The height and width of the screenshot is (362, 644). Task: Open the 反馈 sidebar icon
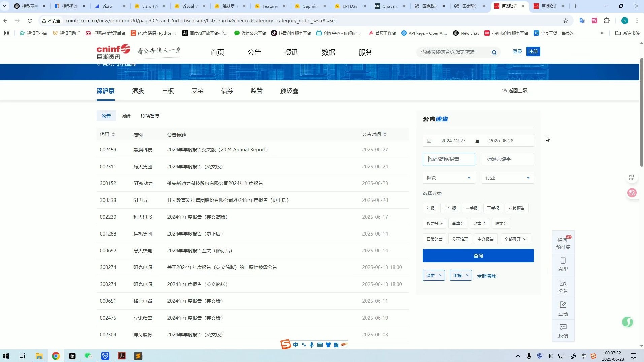pyautogui.click(x=563, y=331)
